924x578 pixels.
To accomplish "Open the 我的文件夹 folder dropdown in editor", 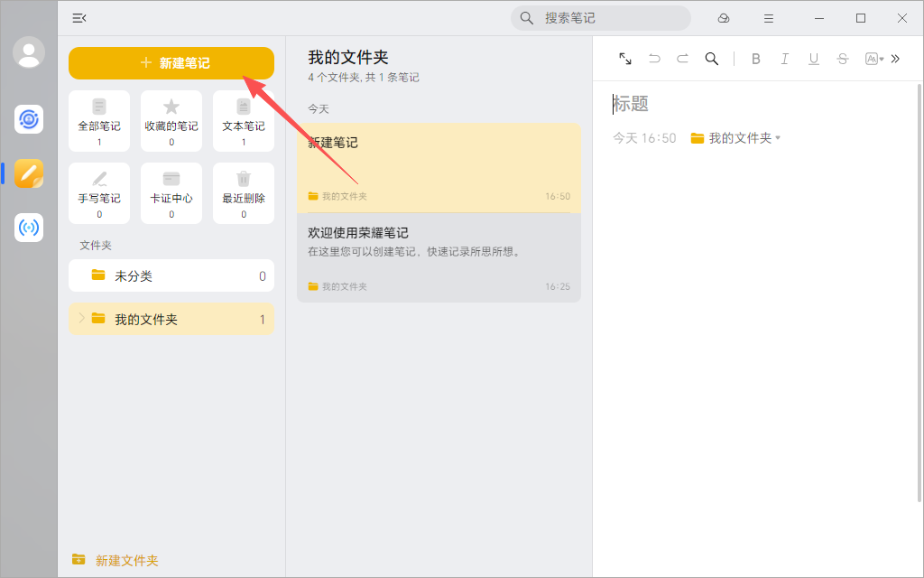I will [x=735, y=138].
